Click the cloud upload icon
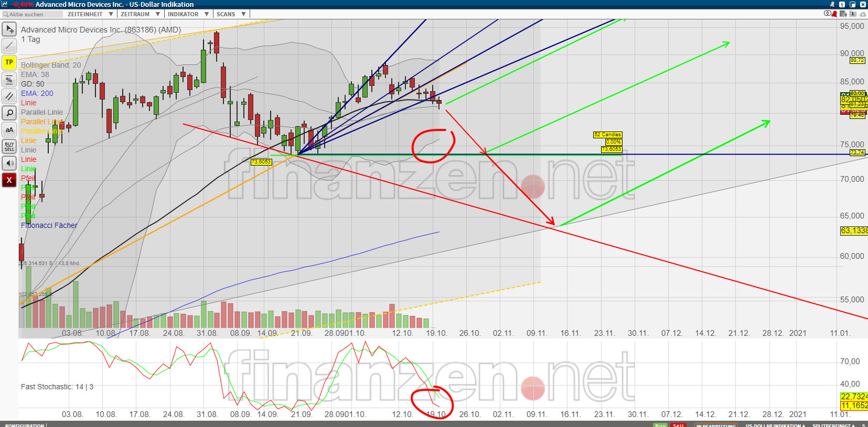 point(862,14)
